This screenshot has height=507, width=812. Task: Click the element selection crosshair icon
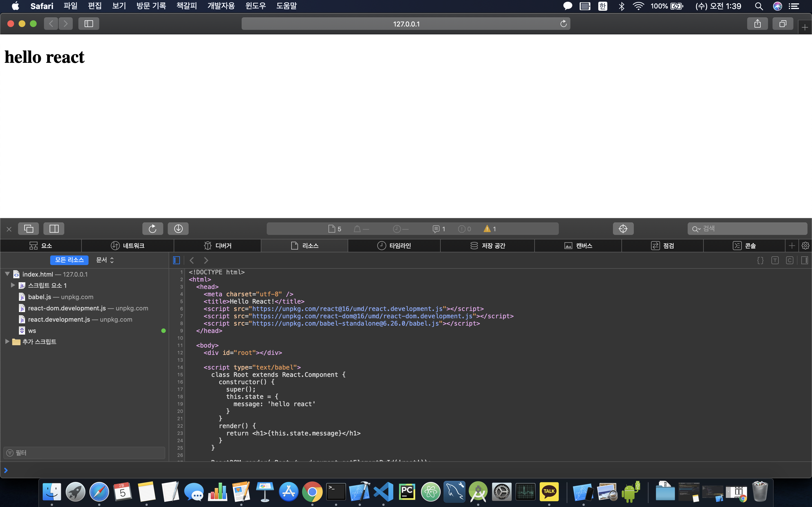tap(623, 229)
